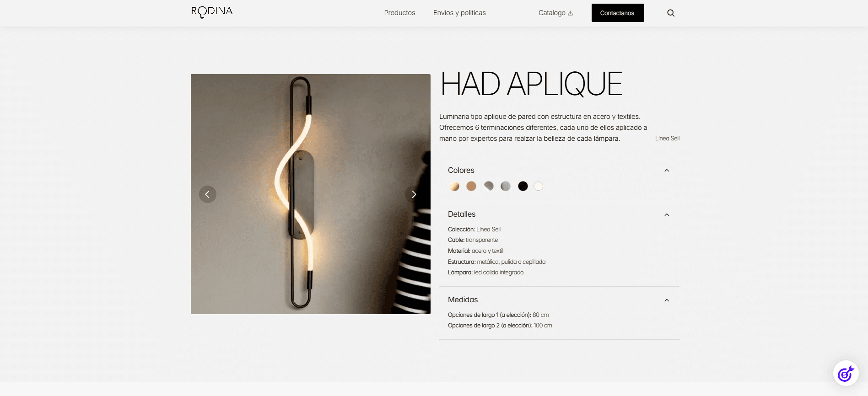The width and height of the screenshot is (868, 396).
Task: Pick the gold gradient color swatch
Action: [x=454, y=186]
